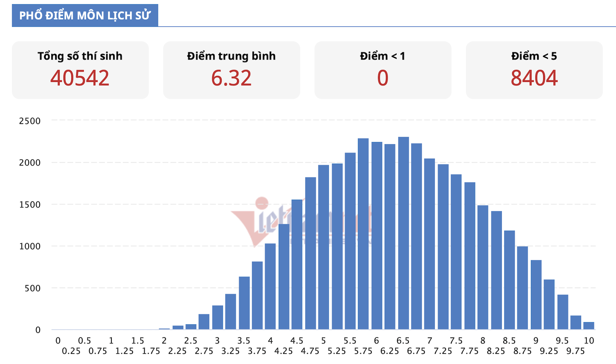Open the Điểm < 5 card showing 8404
The width and height of the screenshot is (616, 364).
coord(534,70)
